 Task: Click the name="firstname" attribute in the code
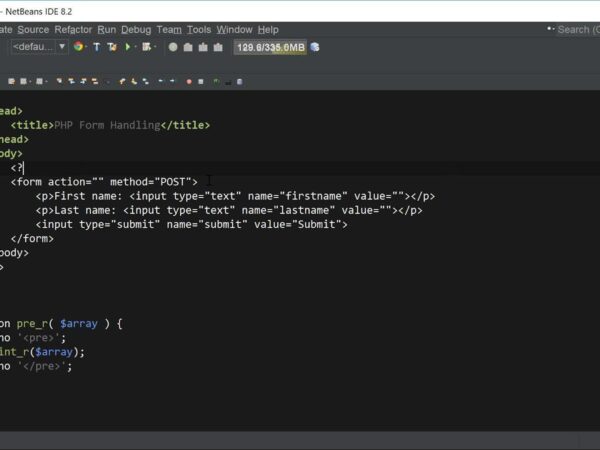point(298,196)
